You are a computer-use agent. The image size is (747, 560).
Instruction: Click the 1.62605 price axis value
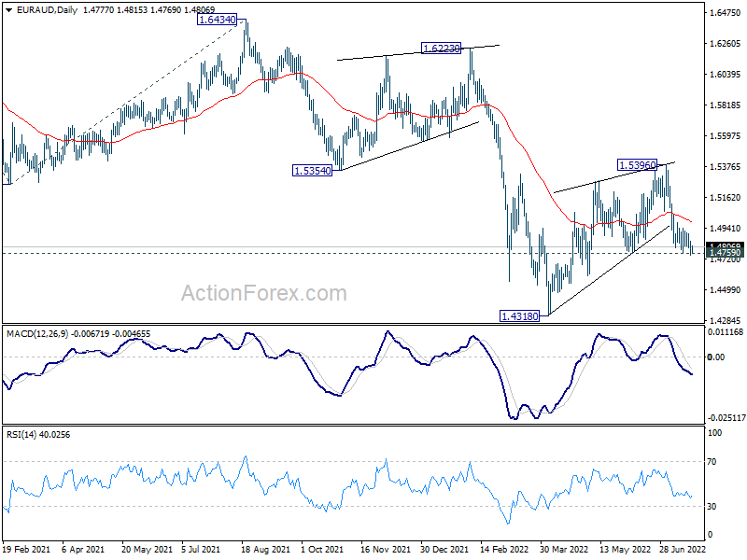[x=726, y=43]
